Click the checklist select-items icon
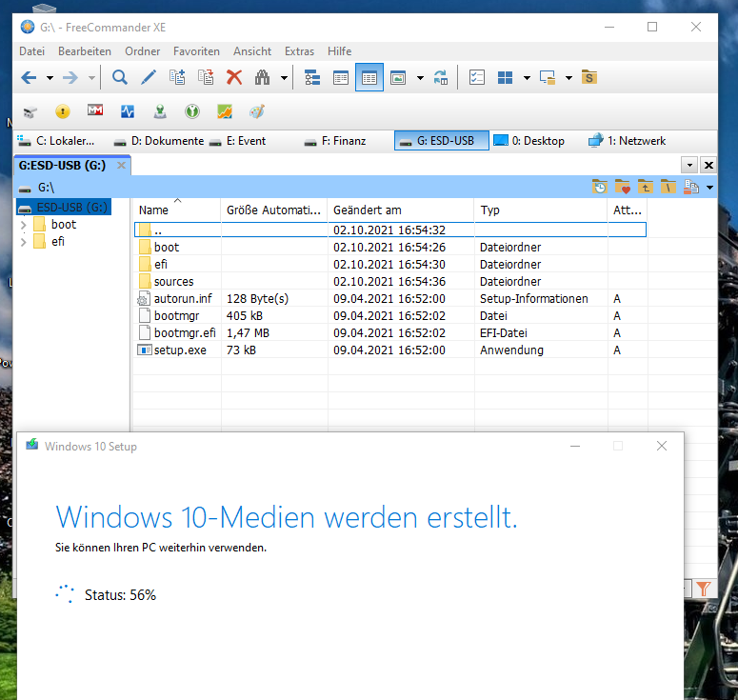 [477, 78]
